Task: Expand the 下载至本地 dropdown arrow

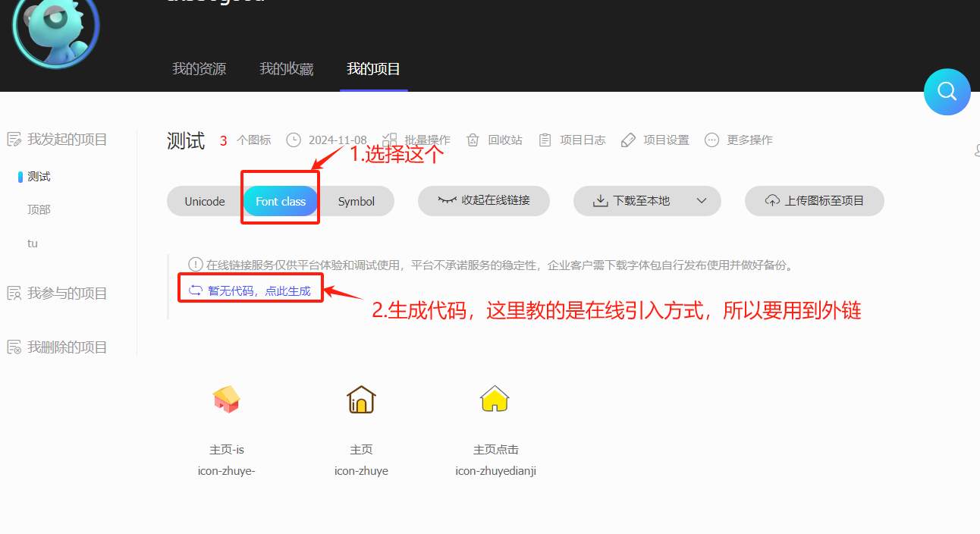Action: tap(702, 201)
